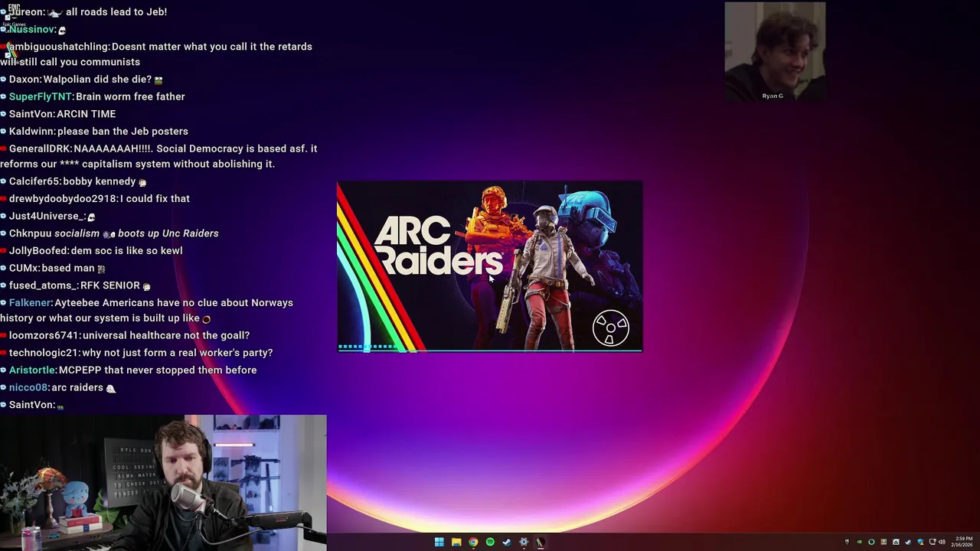Click chat username Falkener

pos(30,303)
